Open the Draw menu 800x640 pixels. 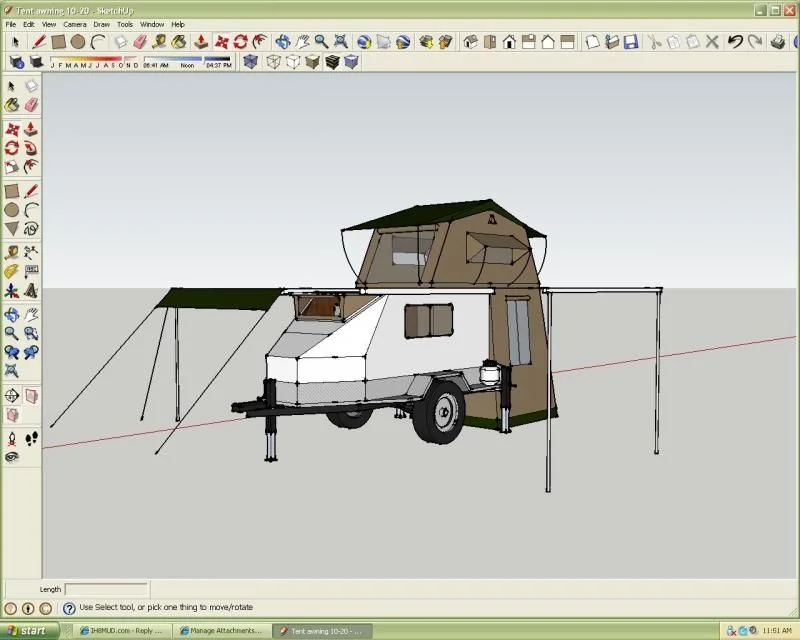tap(102, 24)
